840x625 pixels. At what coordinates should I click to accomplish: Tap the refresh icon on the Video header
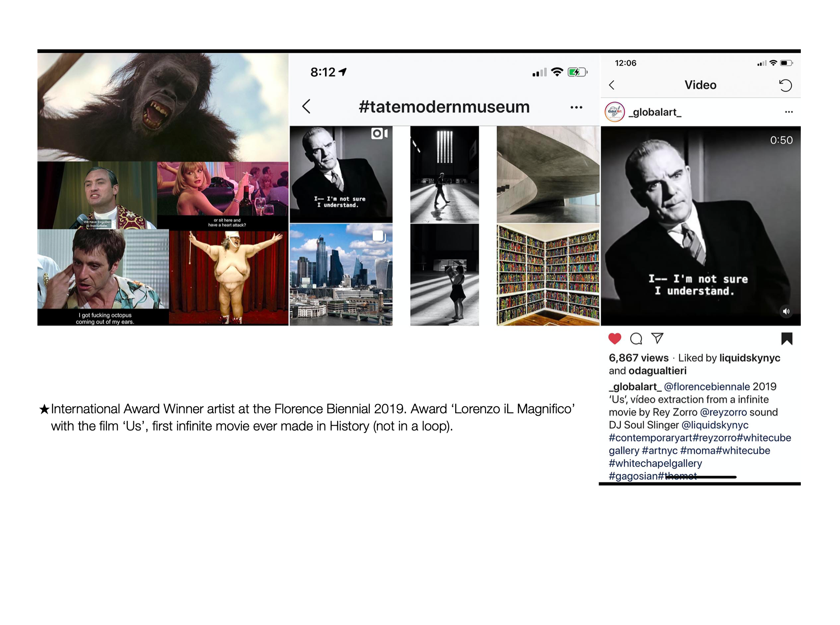(x=785, y=85)
